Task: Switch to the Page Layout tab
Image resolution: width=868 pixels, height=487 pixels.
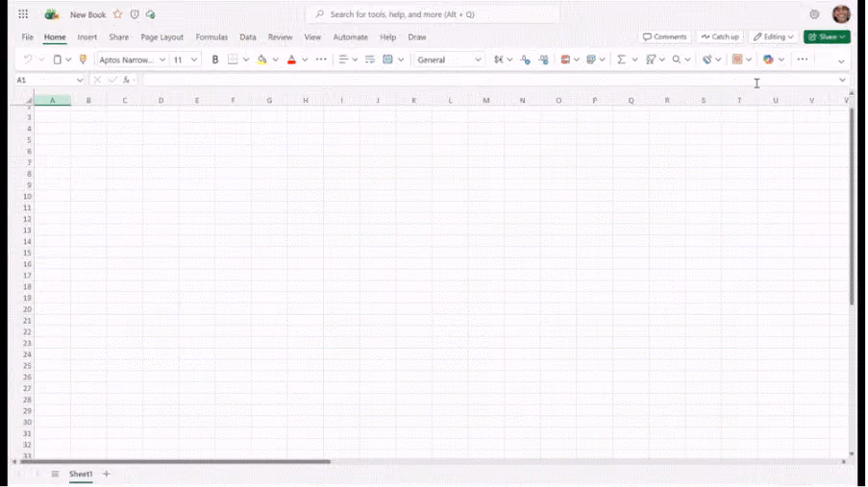Action: (161, 37)
